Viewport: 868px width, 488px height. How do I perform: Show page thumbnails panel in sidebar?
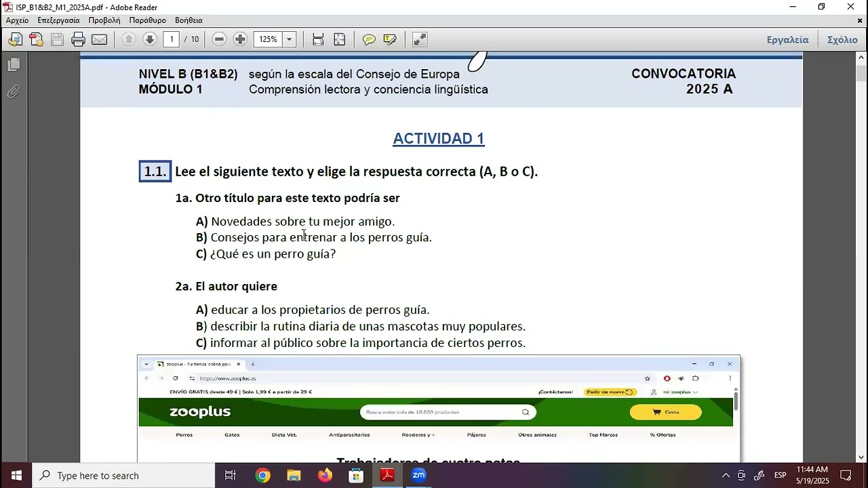click(14, 64)
